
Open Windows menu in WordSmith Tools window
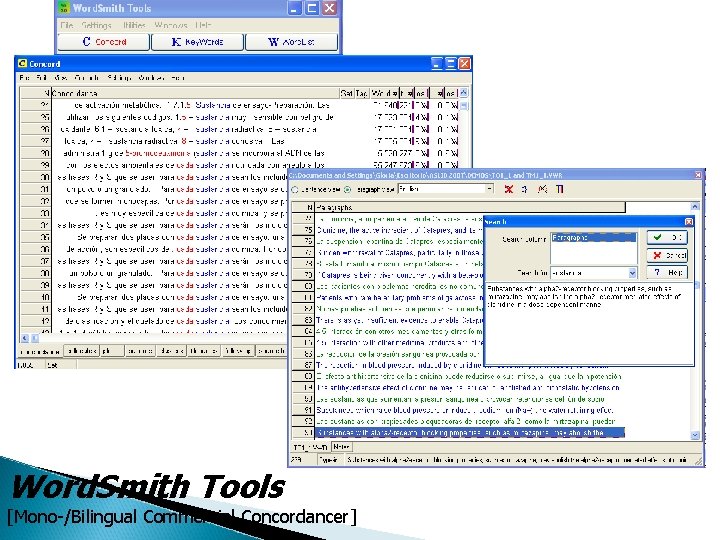[170, 25]
